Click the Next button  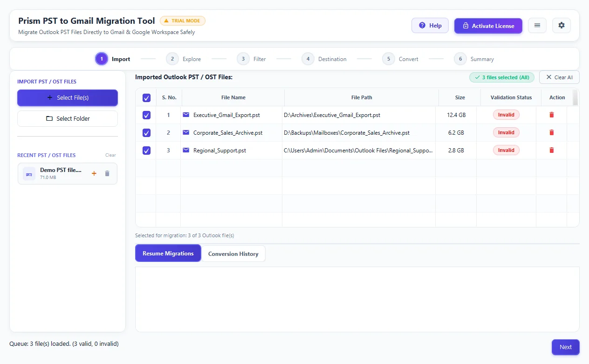click(566, 347)
